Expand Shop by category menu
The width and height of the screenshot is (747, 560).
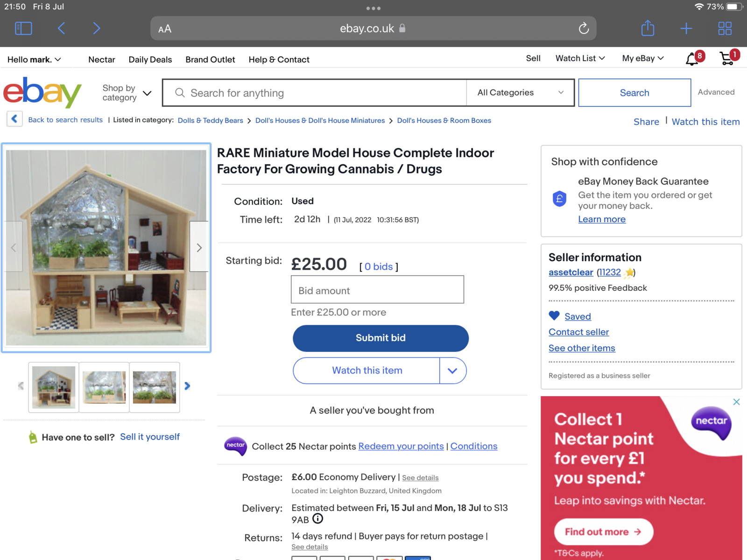point(127,93)
